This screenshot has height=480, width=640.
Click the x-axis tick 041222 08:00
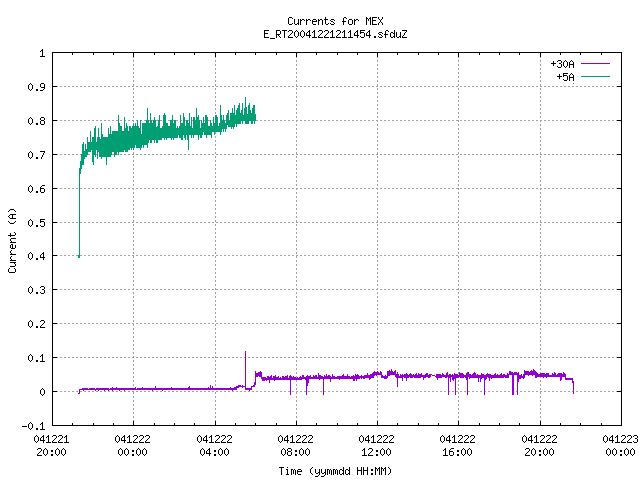coord(296,445)
